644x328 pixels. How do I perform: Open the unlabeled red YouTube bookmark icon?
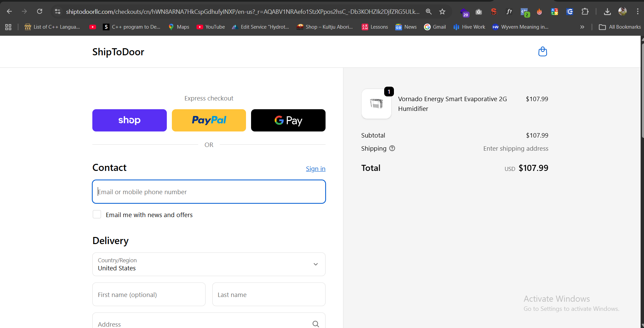pos(93,27)
